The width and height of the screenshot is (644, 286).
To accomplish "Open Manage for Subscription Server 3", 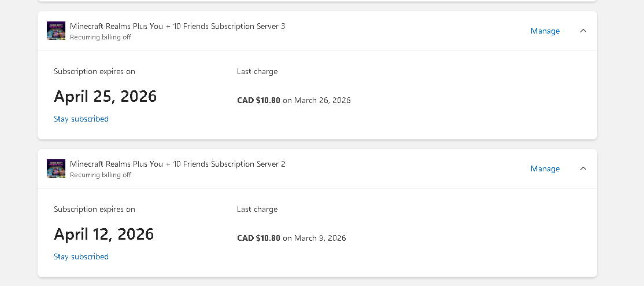I will [x=545, y=31].
